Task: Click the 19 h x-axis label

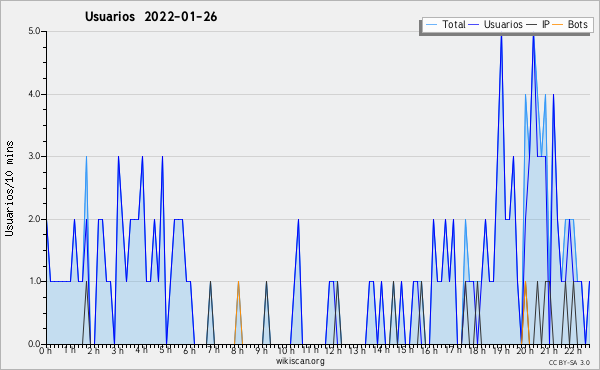Action: (x=501, y=350)
